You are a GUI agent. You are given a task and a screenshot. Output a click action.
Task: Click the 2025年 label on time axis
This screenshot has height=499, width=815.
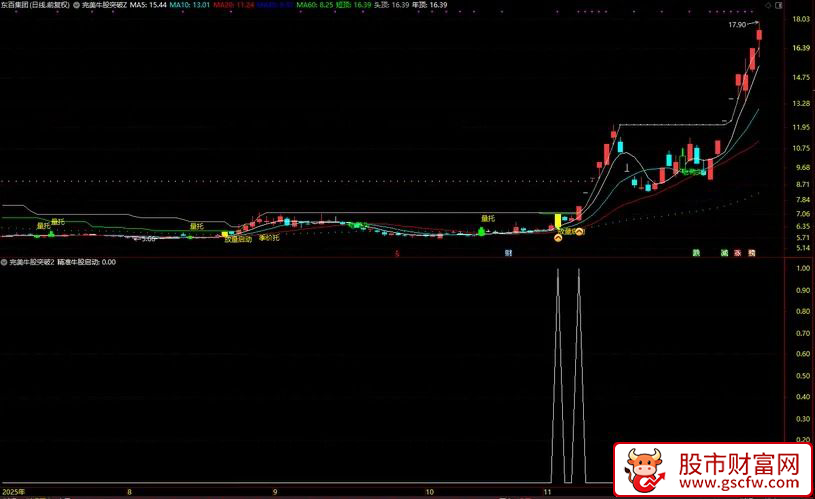[x=14, y=492]
